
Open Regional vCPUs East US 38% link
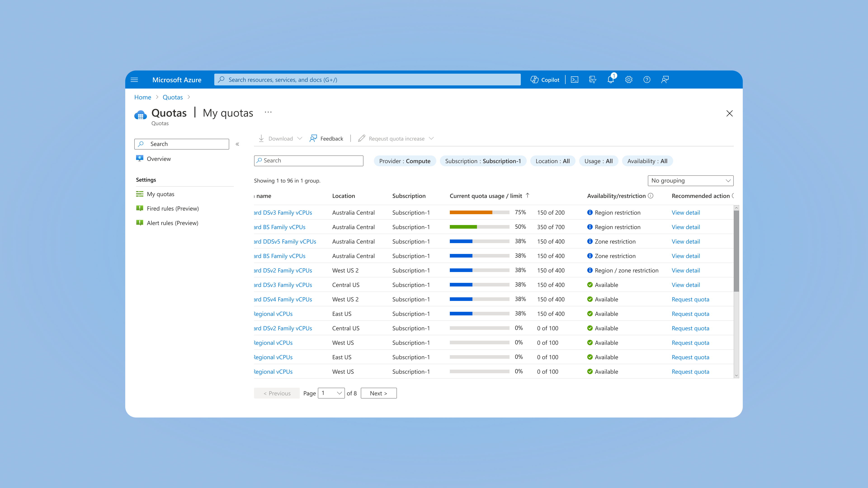(273, 314)
